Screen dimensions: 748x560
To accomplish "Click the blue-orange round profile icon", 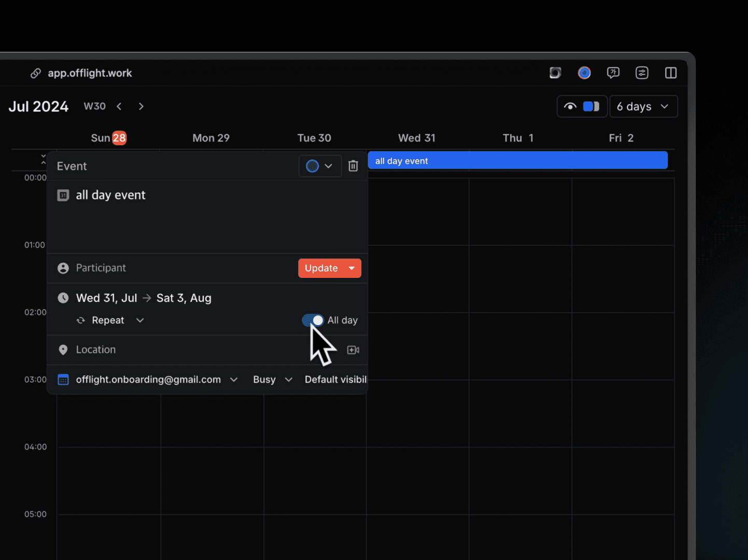I will click(x=584, y=73).
